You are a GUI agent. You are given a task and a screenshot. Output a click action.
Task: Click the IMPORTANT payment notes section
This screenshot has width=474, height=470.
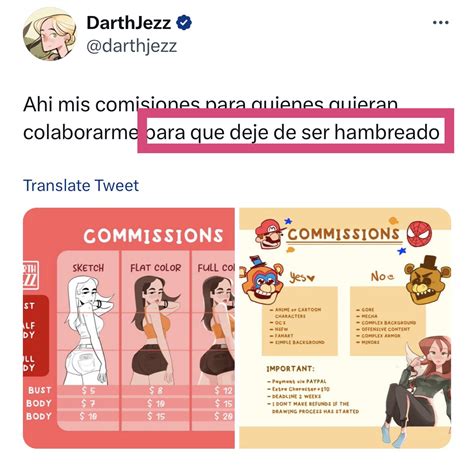tap(313, 390)
